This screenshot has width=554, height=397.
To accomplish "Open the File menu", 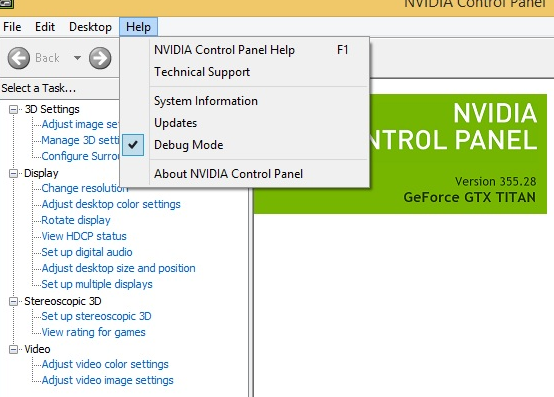I will (x=12, y=27).
